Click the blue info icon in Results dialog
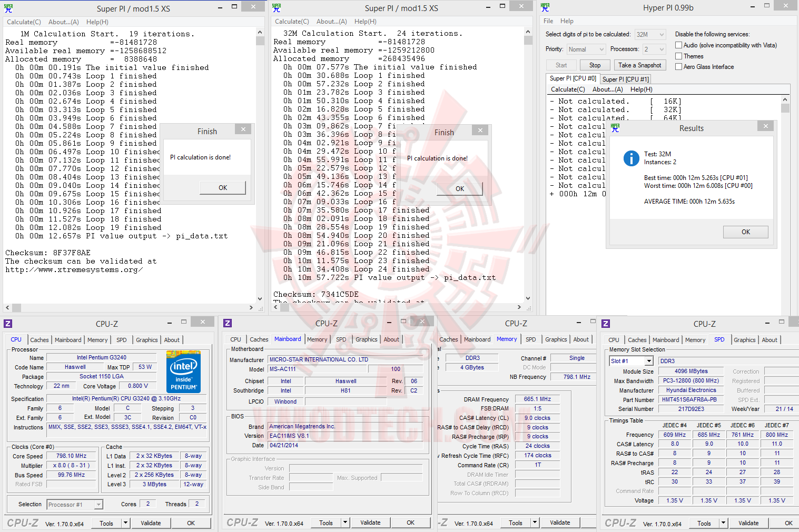Viewport: 799px width, 532px height. (631, 158)
